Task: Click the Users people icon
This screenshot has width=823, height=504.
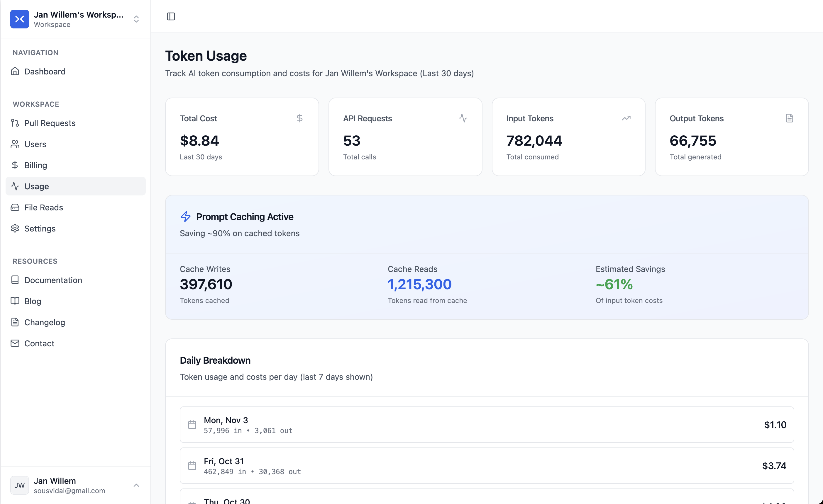Action: (15, 144)
